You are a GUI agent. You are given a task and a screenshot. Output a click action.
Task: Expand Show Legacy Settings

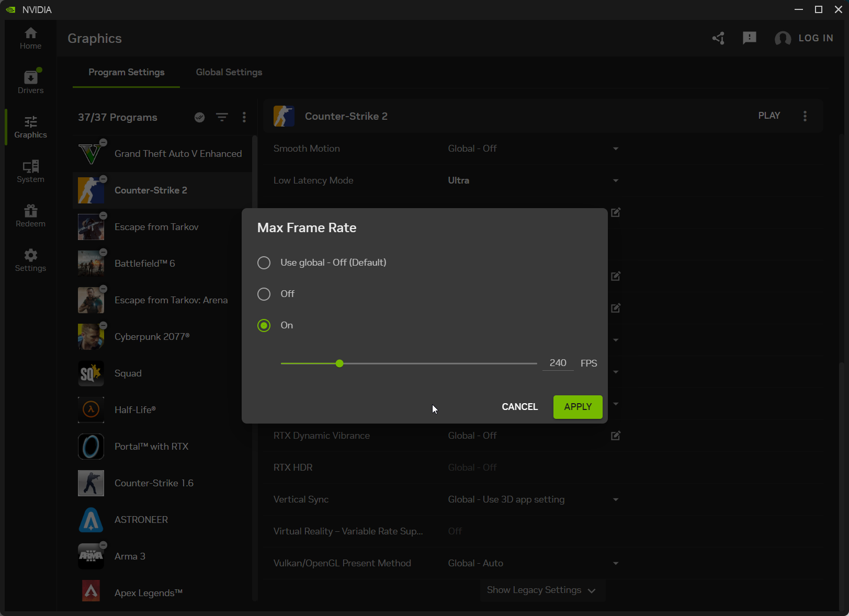[x=542, y=590]
